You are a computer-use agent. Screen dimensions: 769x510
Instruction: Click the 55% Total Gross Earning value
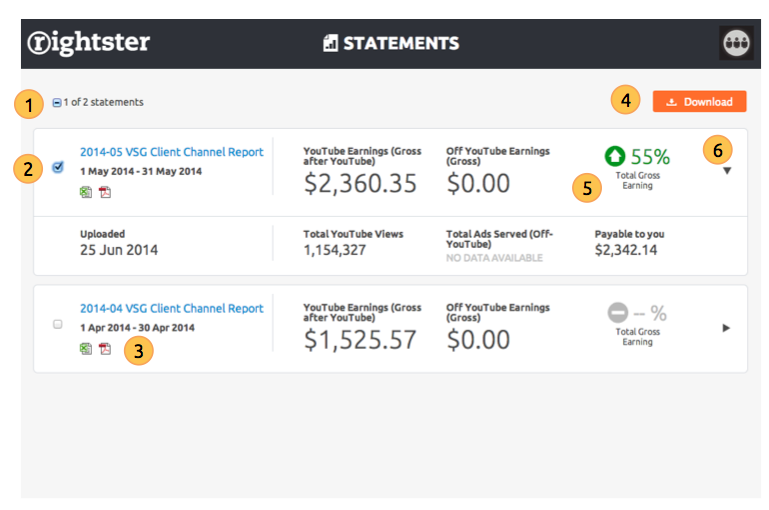650,157
